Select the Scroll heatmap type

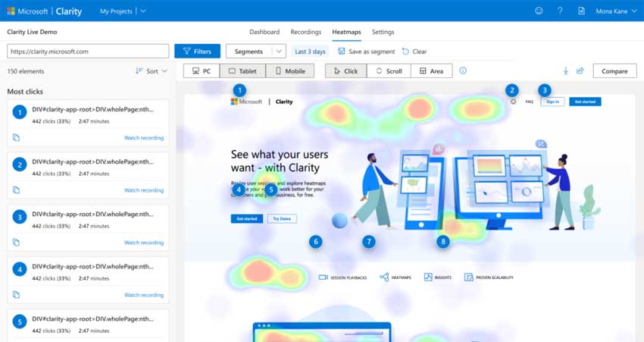tap(388, 71)
